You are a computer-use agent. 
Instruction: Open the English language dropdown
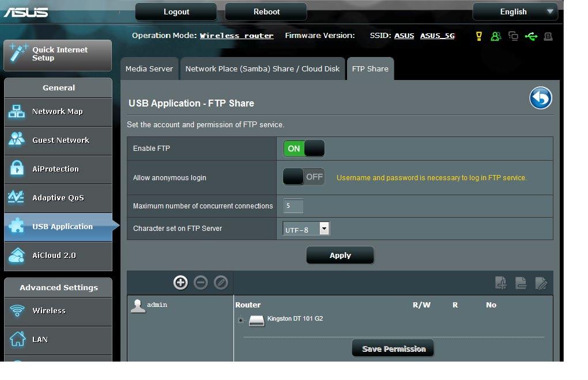pyautogui.click(x=515, y=12)
